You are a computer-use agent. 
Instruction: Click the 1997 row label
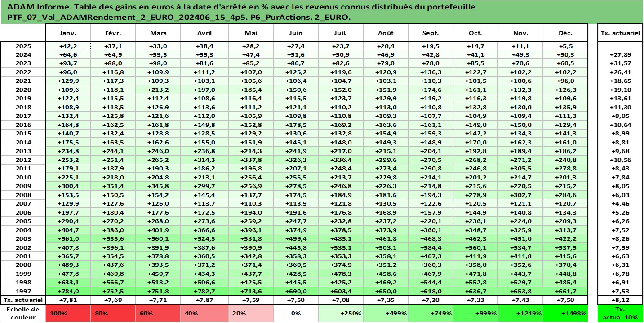pos(23,291)
